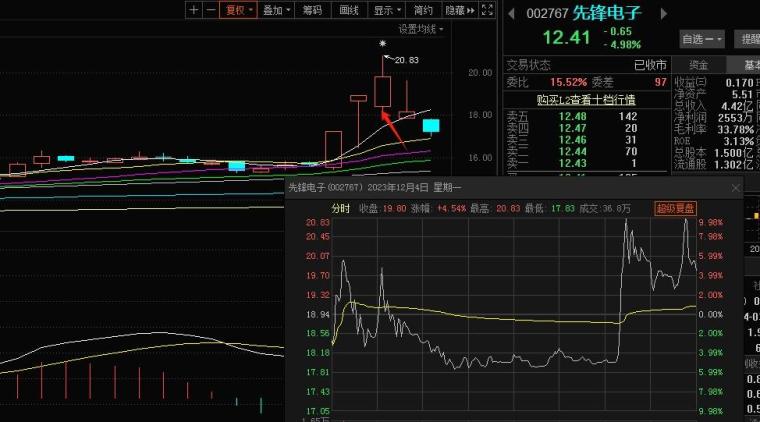Viewport: 760px width, 422px height.
Task: Toggle the 筹码 chip distribution view
Action: coord(312,10)
